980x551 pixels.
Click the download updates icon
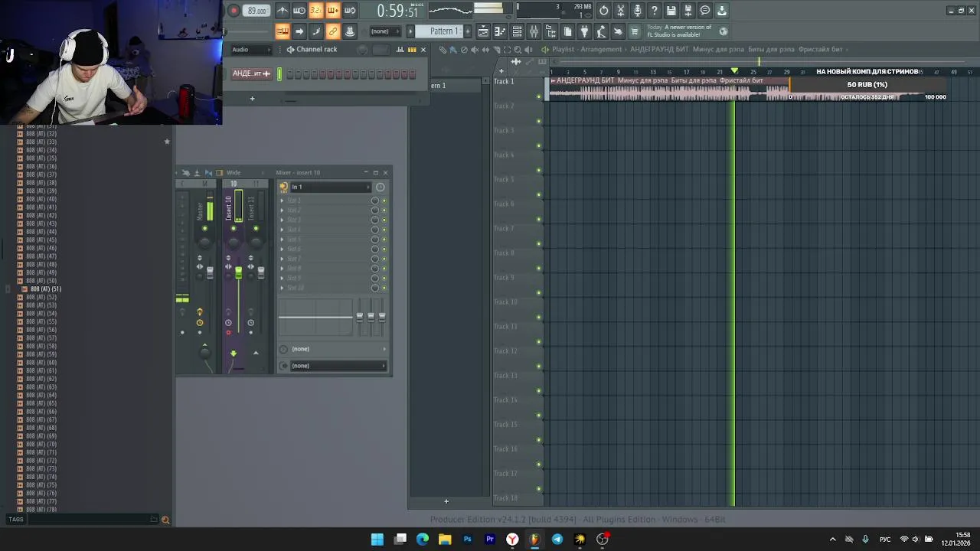[x=722, y=10]
